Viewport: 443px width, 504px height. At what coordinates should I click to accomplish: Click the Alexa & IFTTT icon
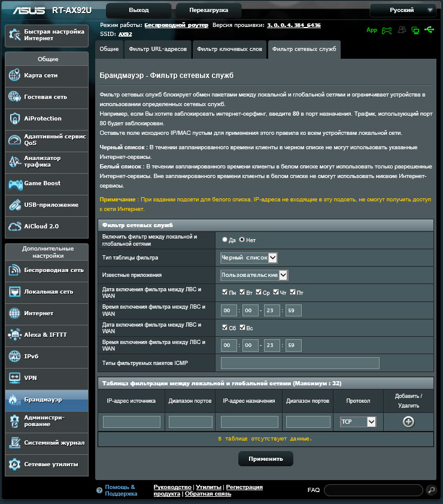pyautogui.click(x=14, y=334)
